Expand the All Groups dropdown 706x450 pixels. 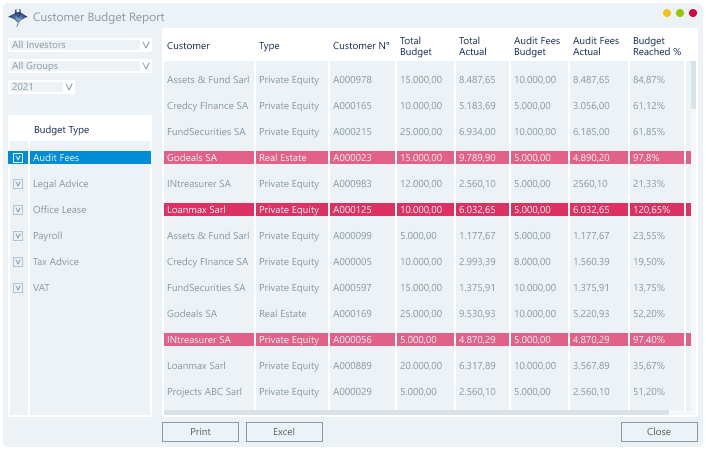click(80, 66)
